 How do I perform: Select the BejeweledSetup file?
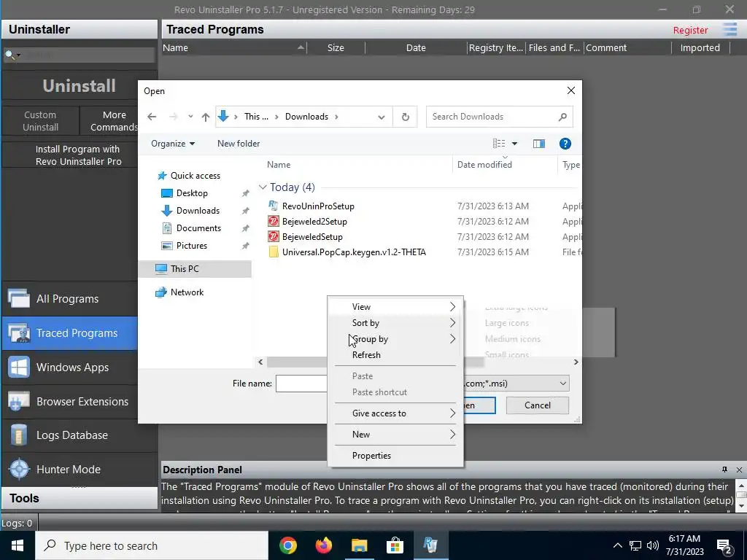click(x=312, y=237)
